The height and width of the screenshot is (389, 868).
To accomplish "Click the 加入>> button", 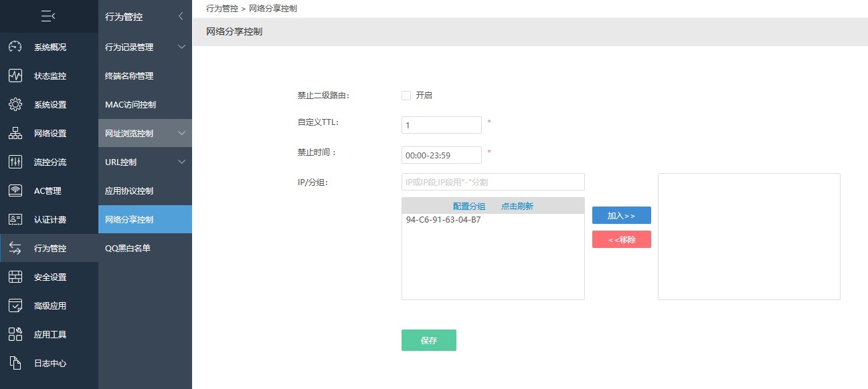I will coord(622,215).
